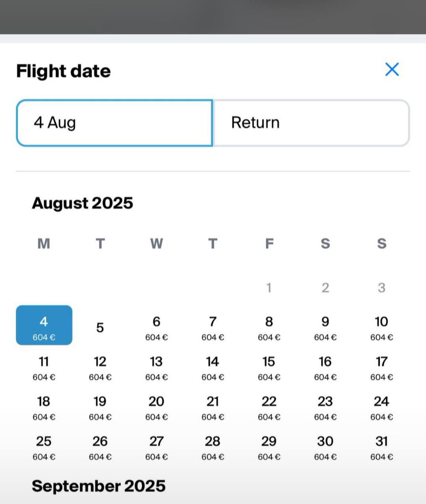426x504 pixels.
Task: Choose August 13 in the calendar
Action: [157, 368]
